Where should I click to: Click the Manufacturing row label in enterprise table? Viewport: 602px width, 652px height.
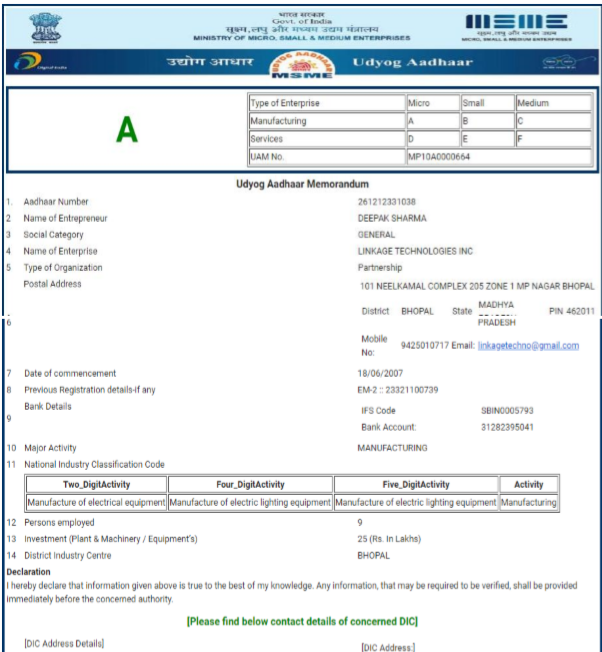(327, 121)
